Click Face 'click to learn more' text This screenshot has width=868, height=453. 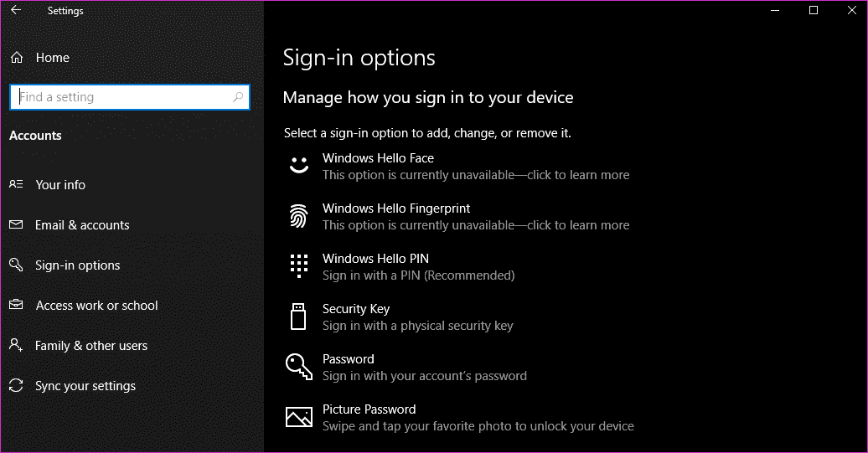tap(578, 175)
